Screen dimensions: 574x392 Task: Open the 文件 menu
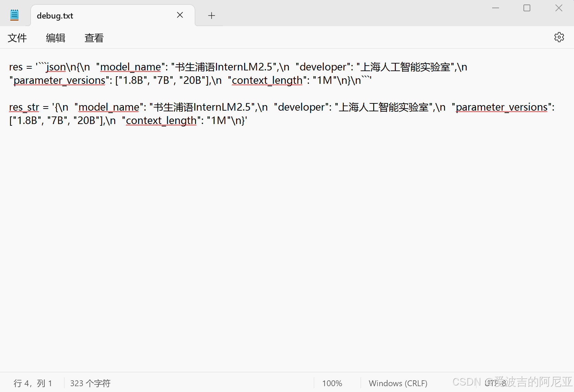17,38
